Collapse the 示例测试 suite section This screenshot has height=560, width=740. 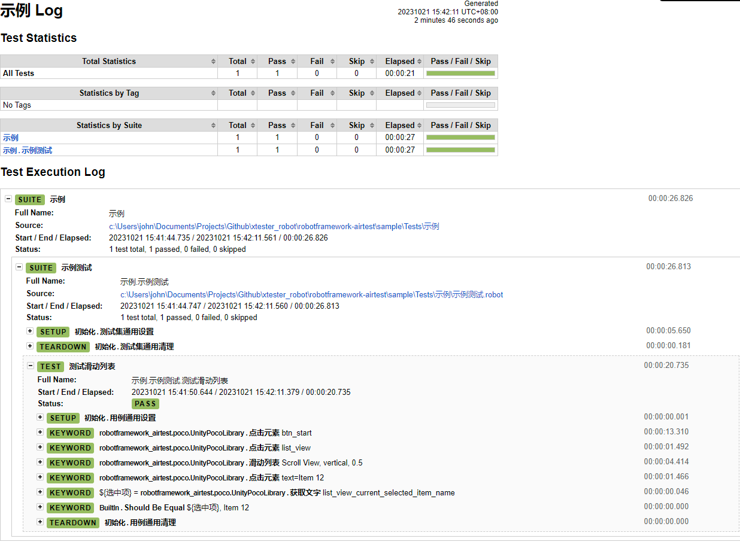coord(19,267)
